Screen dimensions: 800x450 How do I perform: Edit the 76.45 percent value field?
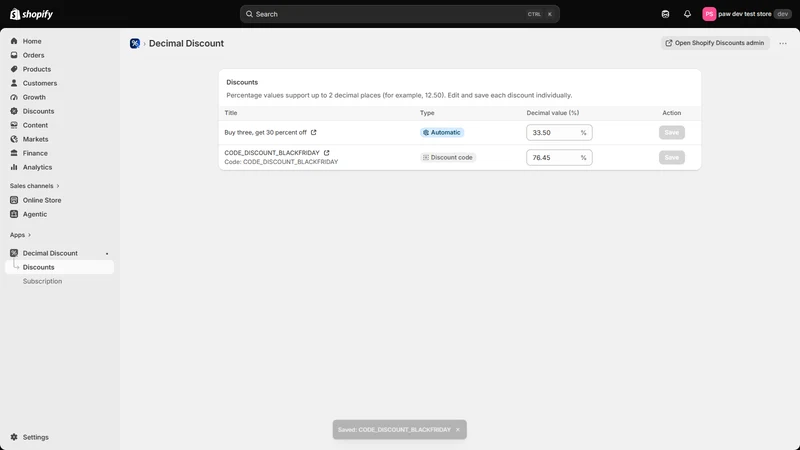pos(559,158)
